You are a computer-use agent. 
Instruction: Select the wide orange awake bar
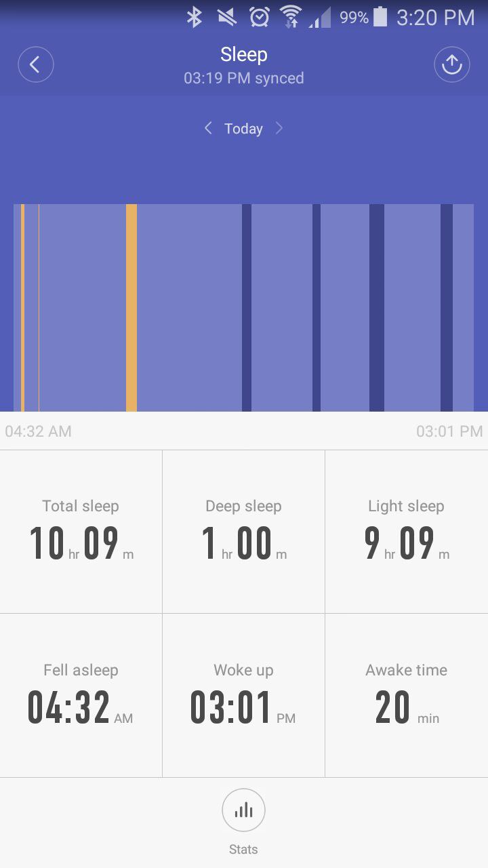[131, 308]
